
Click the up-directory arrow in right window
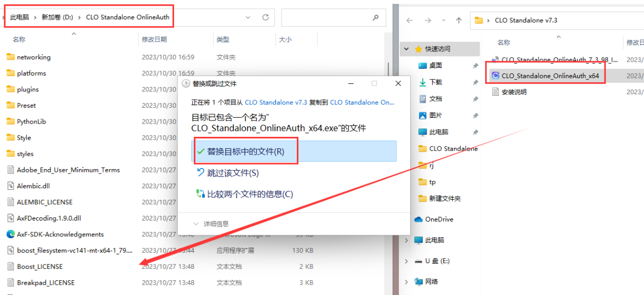(x=459, y=20)
